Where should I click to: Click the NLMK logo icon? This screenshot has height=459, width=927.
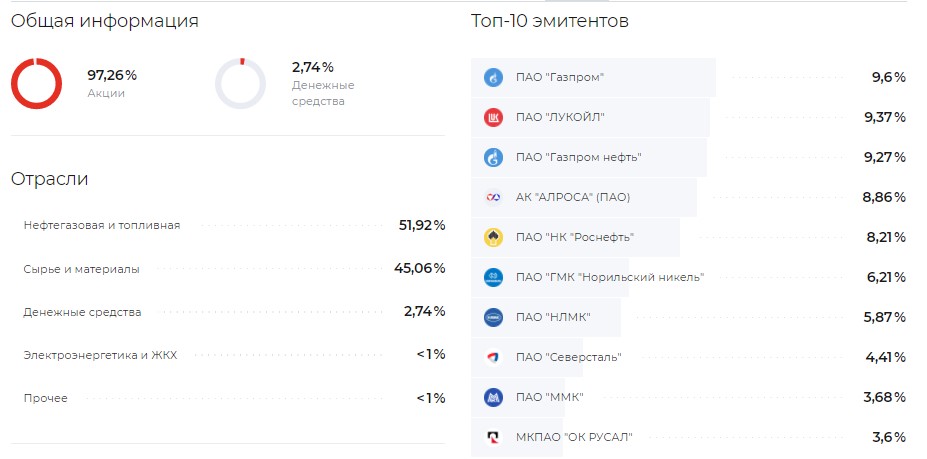(x=493, y=317)
